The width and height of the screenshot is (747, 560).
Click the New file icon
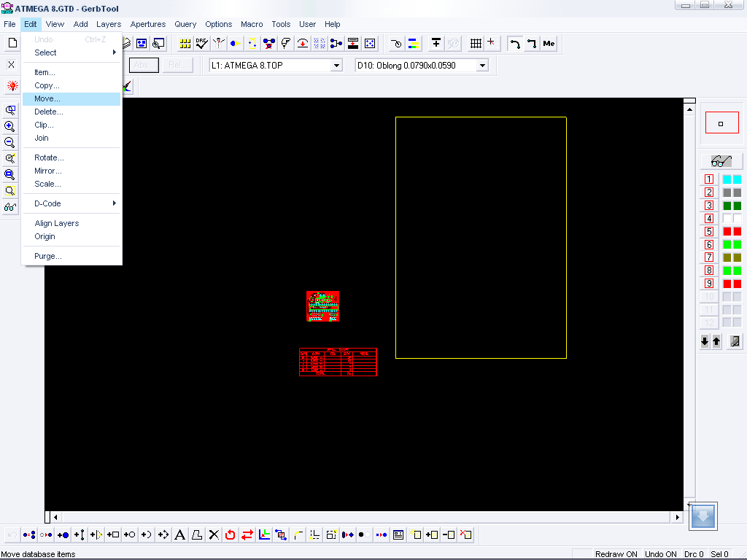[13, 43]
